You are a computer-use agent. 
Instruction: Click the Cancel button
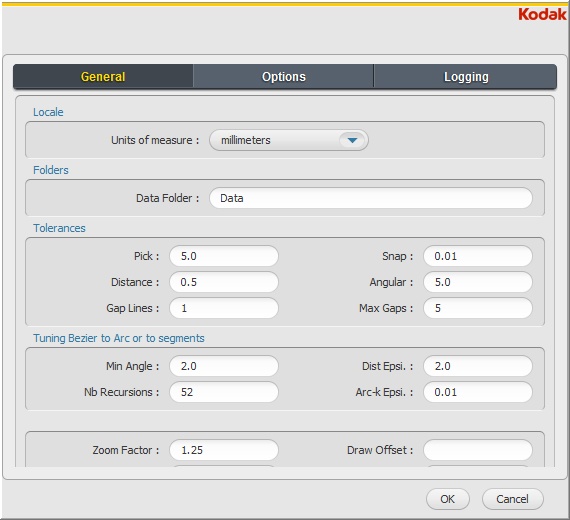(513, 499)
